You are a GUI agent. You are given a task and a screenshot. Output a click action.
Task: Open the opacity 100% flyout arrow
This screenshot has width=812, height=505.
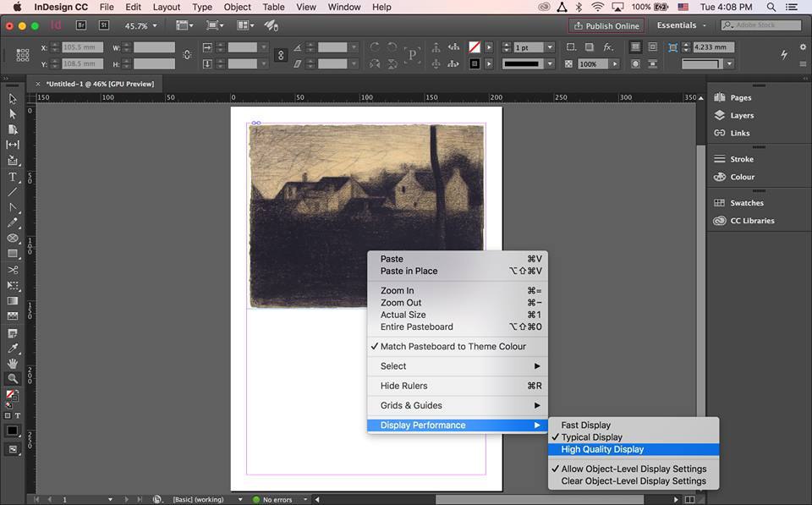(615, 63)
